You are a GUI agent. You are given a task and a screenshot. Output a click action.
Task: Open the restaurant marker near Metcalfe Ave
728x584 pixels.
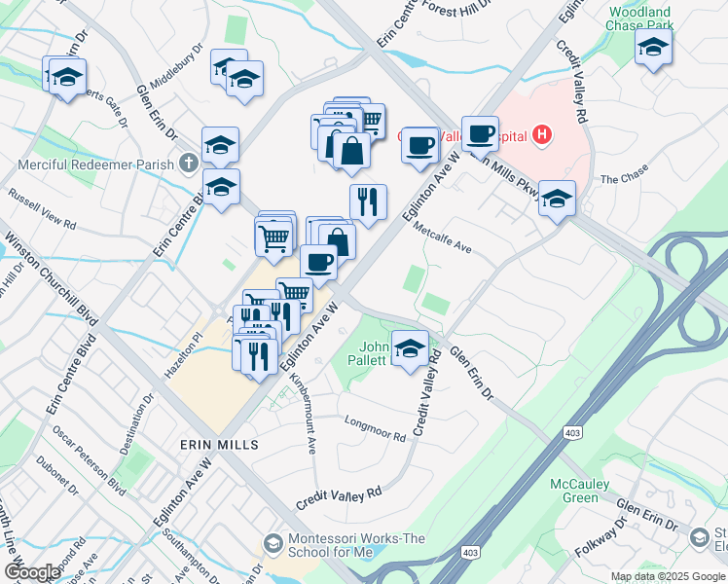(x=368, y=202)
